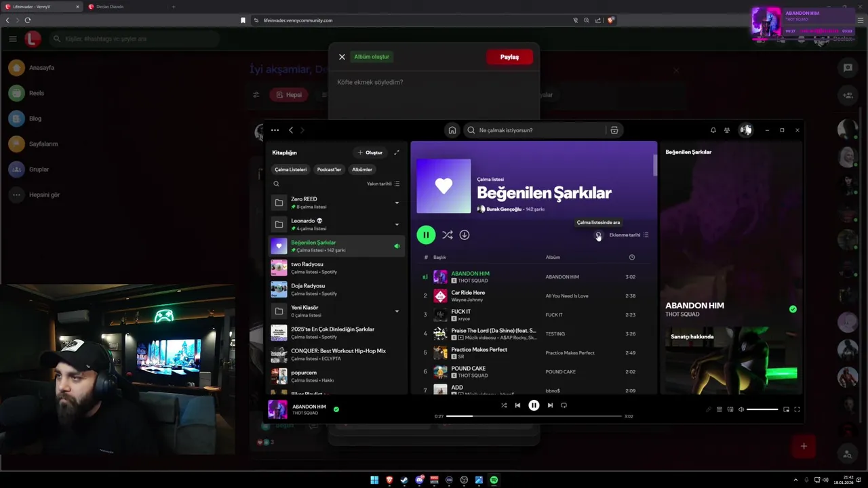Toggle repeat in the bottom player bar
This screenshot has width=868, height=488.
564,405
